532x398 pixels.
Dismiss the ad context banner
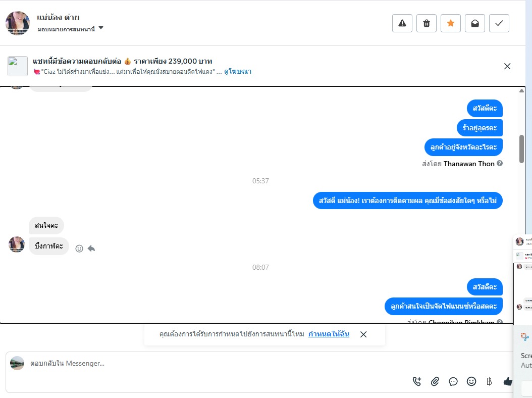click(507, 66)
